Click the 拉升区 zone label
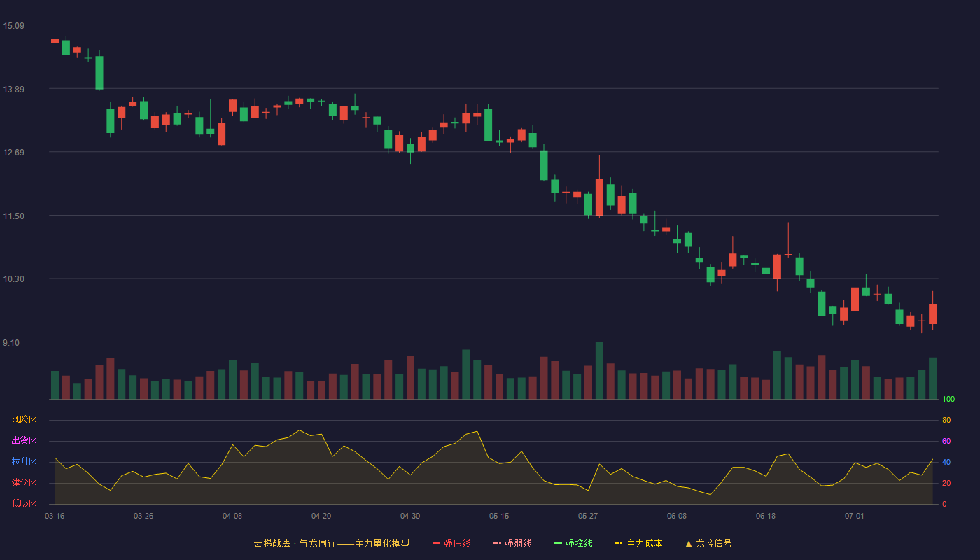980x560 pixels. [24, 462]
